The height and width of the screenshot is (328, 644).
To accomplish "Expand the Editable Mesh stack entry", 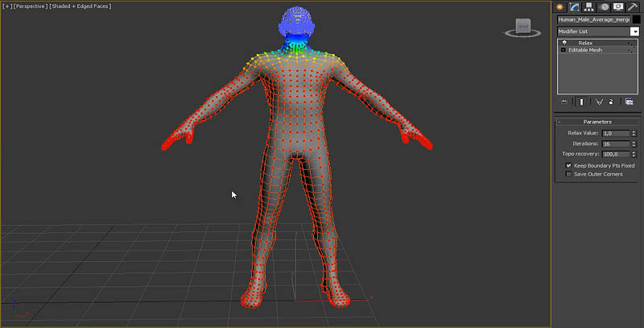I will pos(563,50).
